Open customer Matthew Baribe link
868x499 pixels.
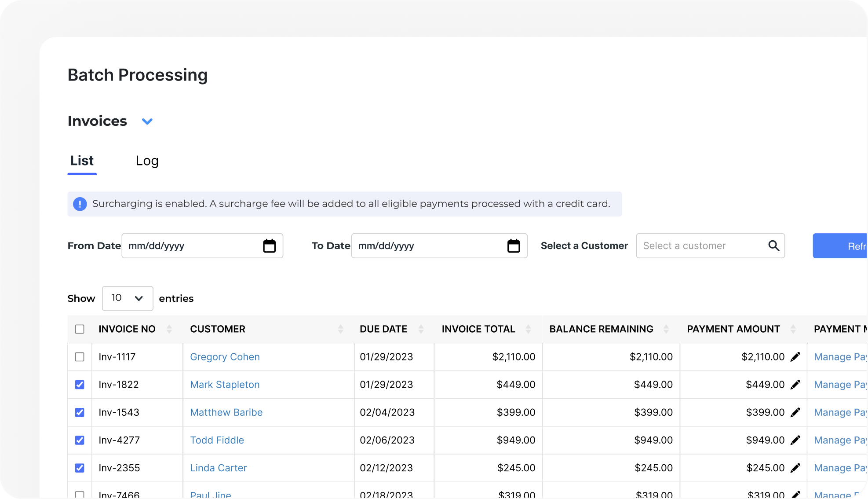click(x=226, y=412)
